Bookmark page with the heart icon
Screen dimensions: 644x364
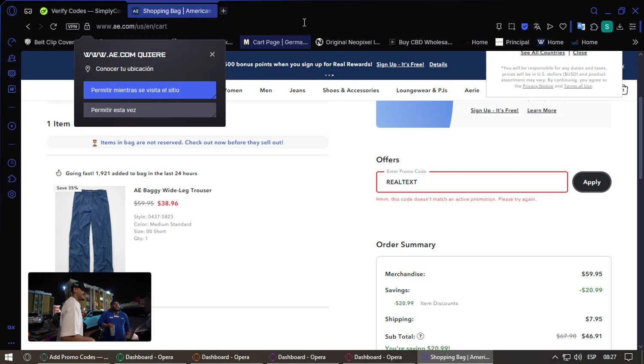pyautogui.click(x=563, y=27)
